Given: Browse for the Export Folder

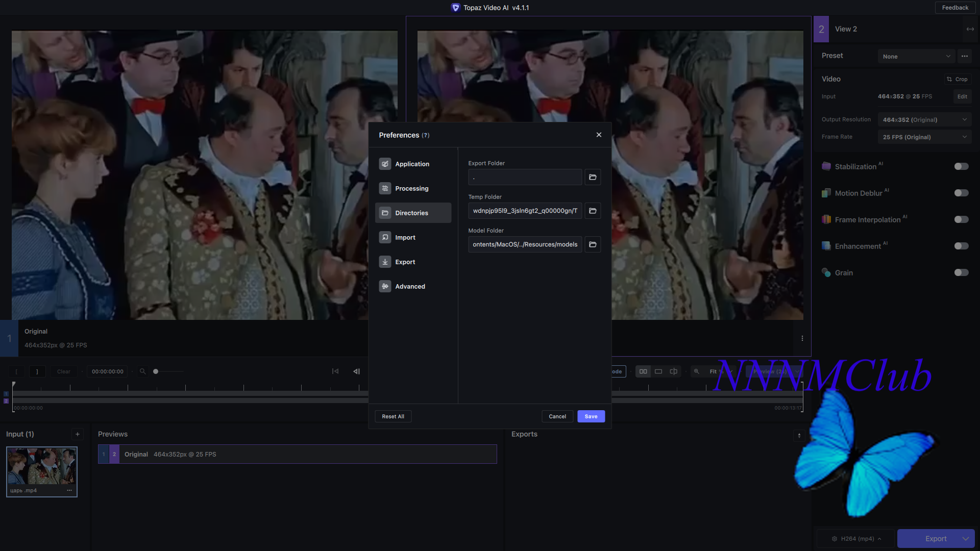Looking at the screenshot, I should tap(593, 177).
